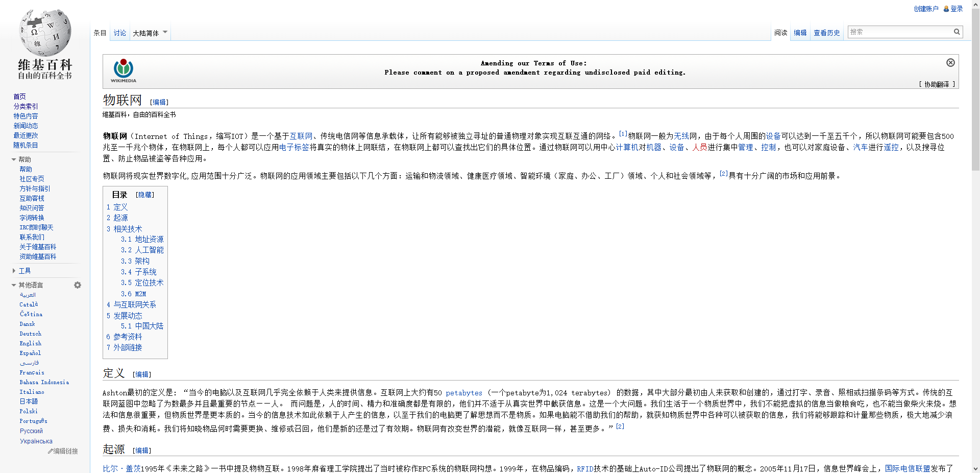Image resolution: width=980 pixels, height=473 pixels.
Task: Open language settings gear icon
Action: click(78, 285)
